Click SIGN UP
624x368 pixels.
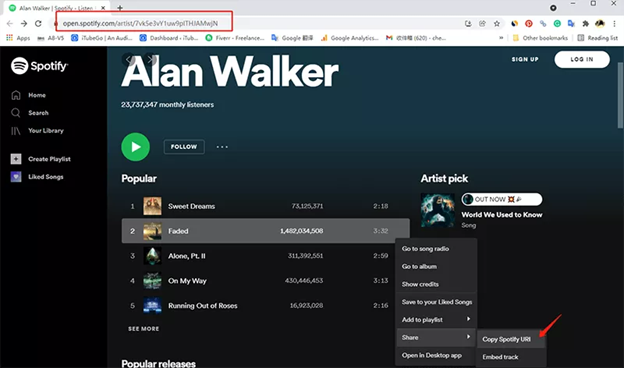pyautogui.click(x=525, y=59)
